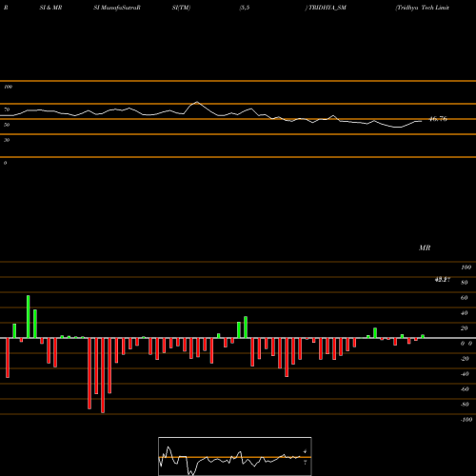Click the 70 level label on RSI axis
The height and width of the screenshot is (476, 476).
pos(7,109)
